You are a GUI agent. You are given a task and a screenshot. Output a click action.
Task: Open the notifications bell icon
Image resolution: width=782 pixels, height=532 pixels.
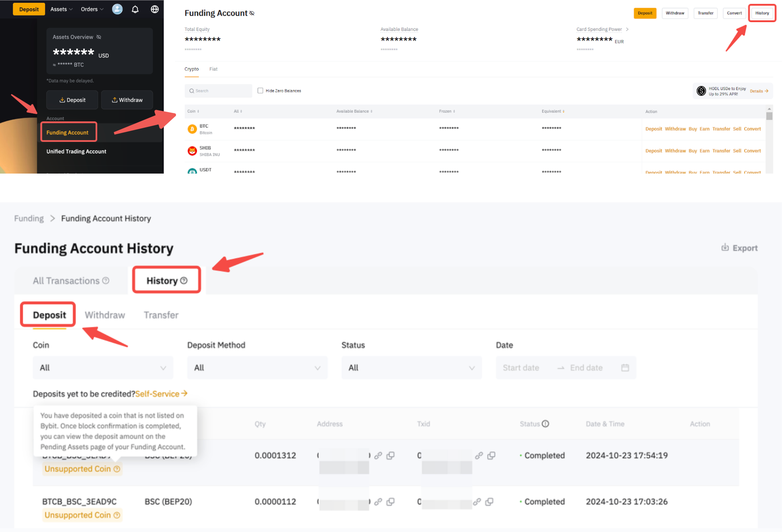pos(135,9)
